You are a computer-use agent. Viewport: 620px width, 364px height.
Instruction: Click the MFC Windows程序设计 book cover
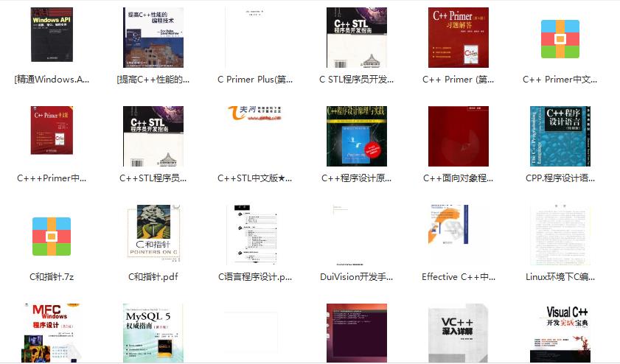(x=52, y=333)
